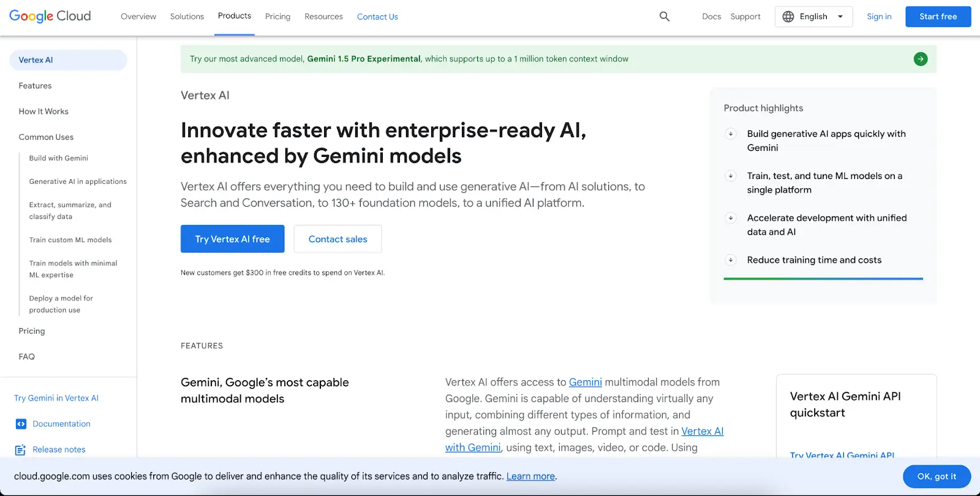Select Deploy a model for production use
Viewport: 980px width, 496px height.
(x=61, y=304)
